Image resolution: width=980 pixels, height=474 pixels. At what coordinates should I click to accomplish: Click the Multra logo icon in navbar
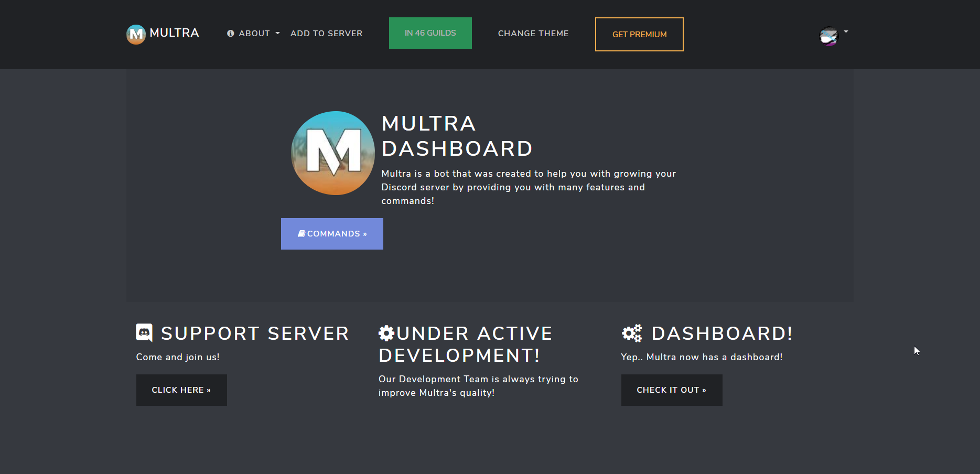click(x=136, y=35)
